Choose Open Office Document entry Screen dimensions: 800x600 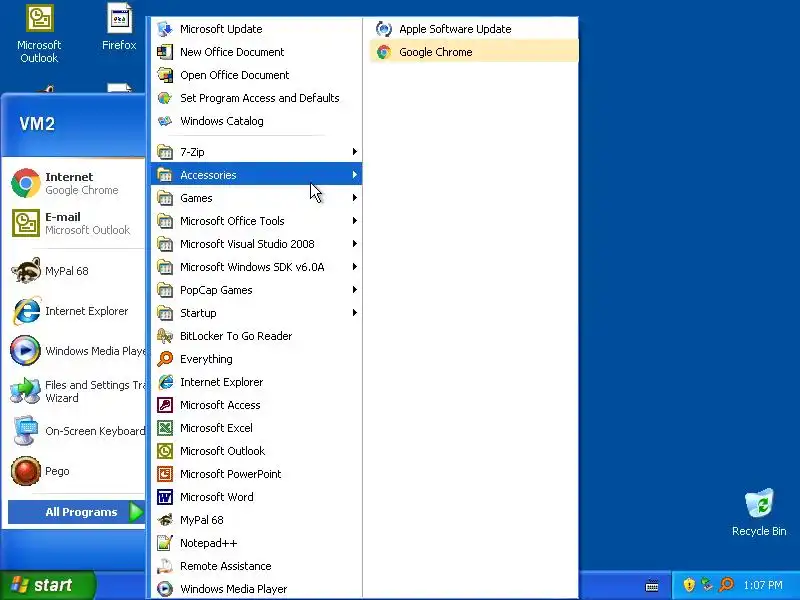pyautogui.click(x=256, y=75)
